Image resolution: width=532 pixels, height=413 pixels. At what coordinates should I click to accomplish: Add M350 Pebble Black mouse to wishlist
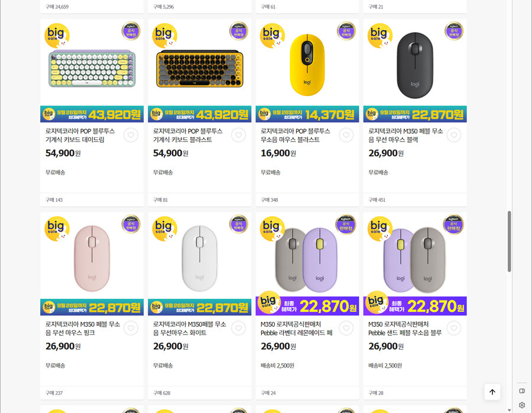coord(453,135)
